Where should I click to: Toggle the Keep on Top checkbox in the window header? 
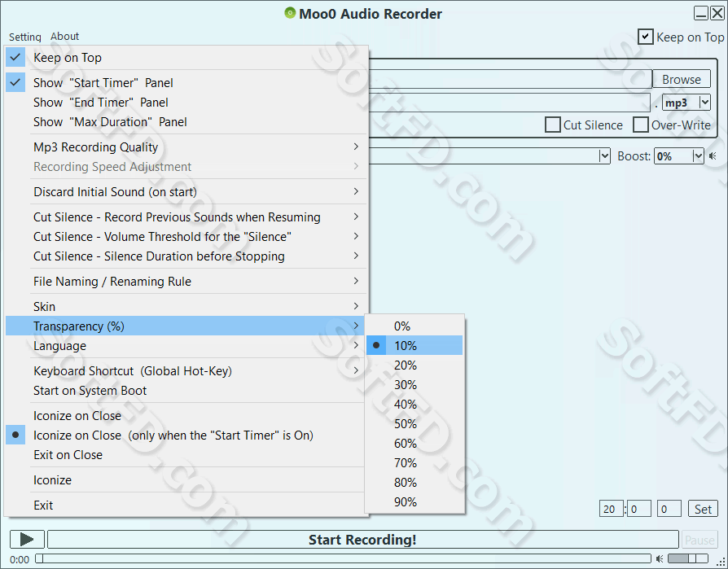pyautogui.click(x=646, y=37)
